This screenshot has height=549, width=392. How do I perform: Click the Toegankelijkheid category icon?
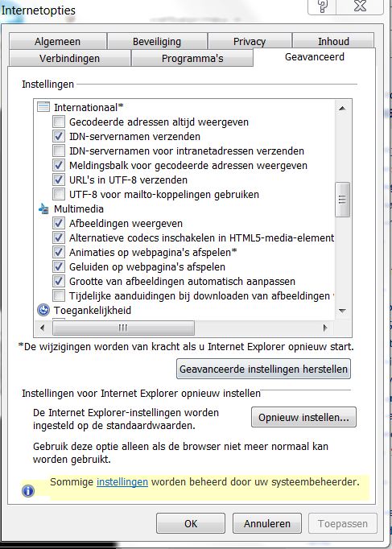click(x=43, y=310)
